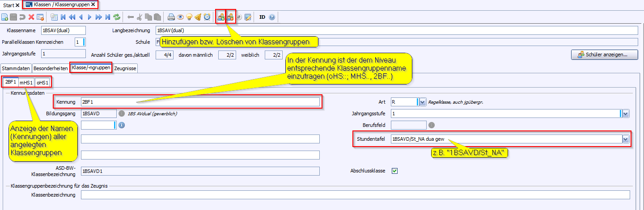Click the blue help question mark icon

271,17
